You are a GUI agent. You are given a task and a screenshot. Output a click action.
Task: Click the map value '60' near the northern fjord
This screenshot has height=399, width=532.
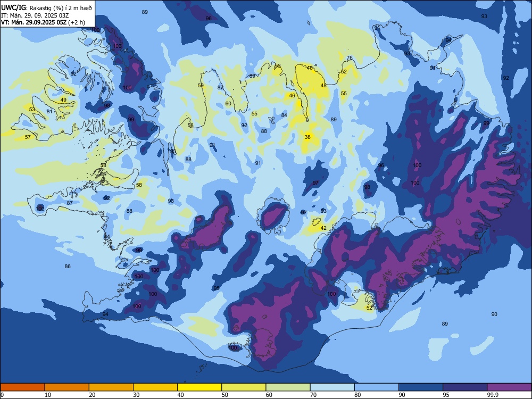tap(228, 104)
